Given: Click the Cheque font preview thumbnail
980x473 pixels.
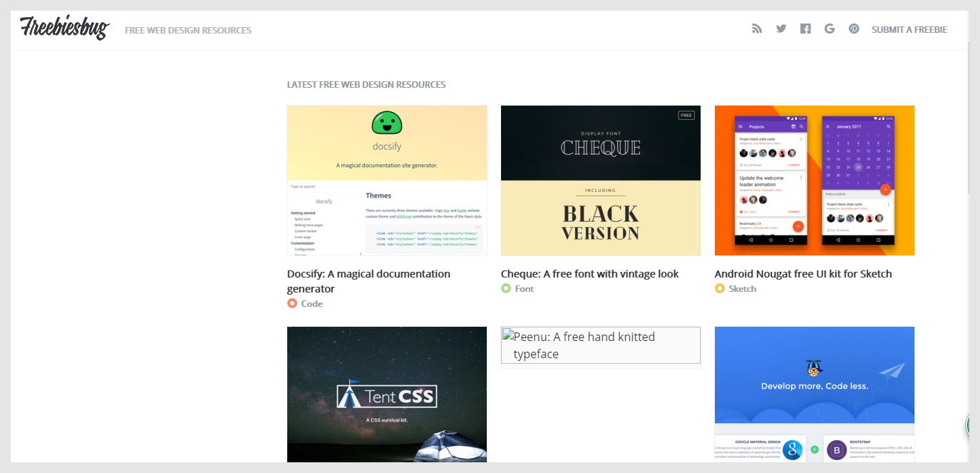Looking at the screenshot, I should (601, 180).
